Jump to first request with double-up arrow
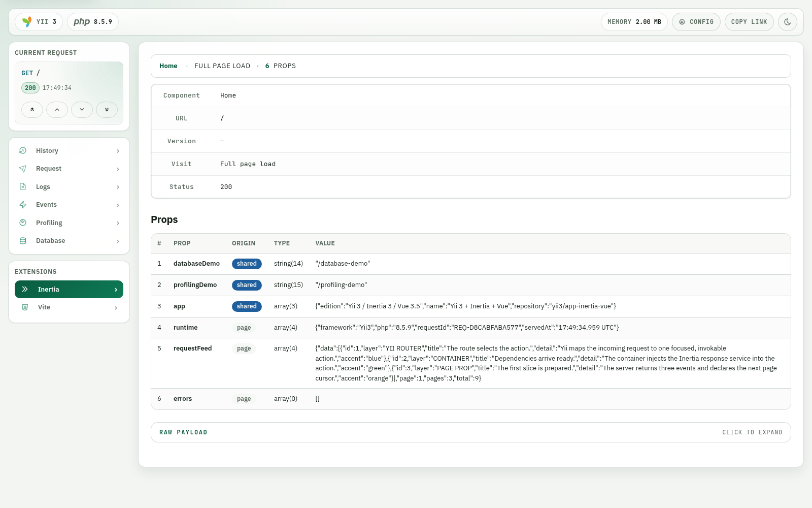Viewport: 812px width, 508px height. coord(32,110)
